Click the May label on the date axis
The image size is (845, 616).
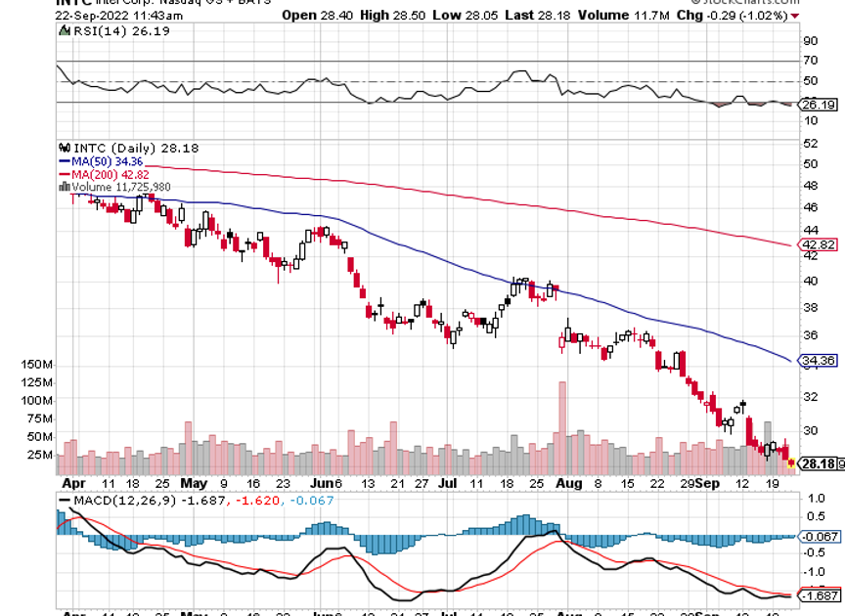194,483
